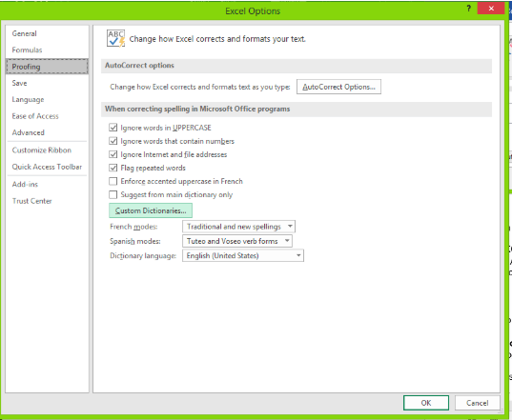512x420 pixels.
Task: Open the Help question mark icon
Action: pos(468,9)
